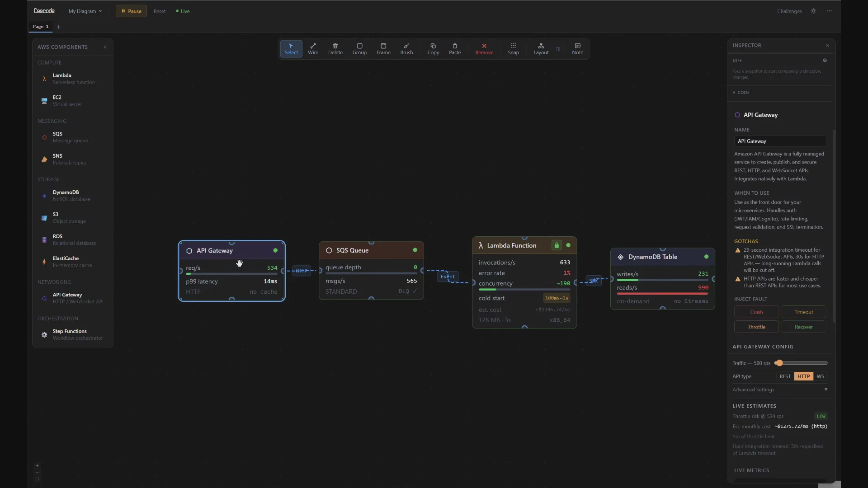The width and height of the screenshot is (868, 488).
Task: Set API type to REST
Action: [x=785, y=376]
